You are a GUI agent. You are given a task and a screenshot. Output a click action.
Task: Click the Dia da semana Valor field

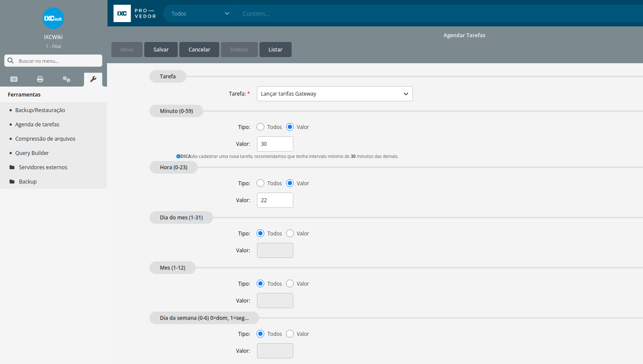[x=275, y=351]
